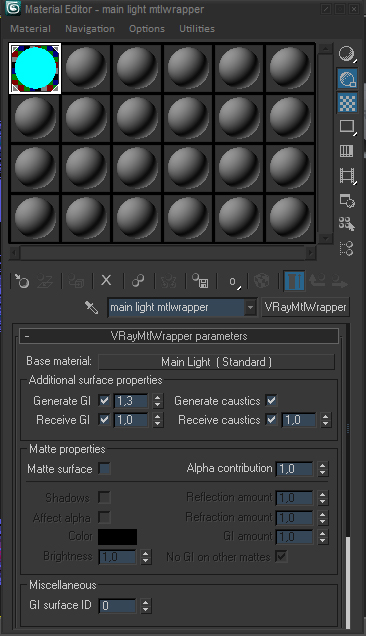Open the Material Editor Options icon
Viewport: 366px width, 636px height.
tap(347, 200)
